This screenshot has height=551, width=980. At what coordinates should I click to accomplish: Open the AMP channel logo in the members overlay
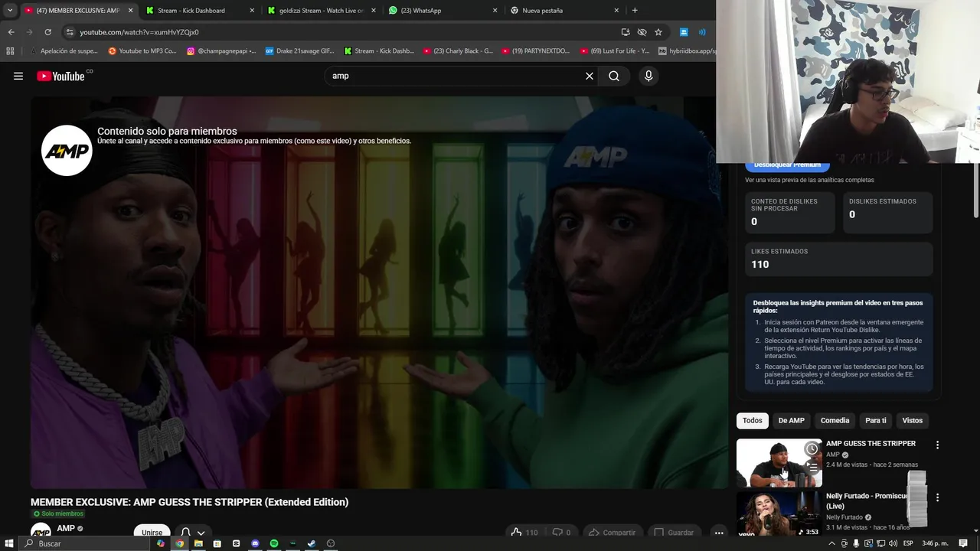67,151
